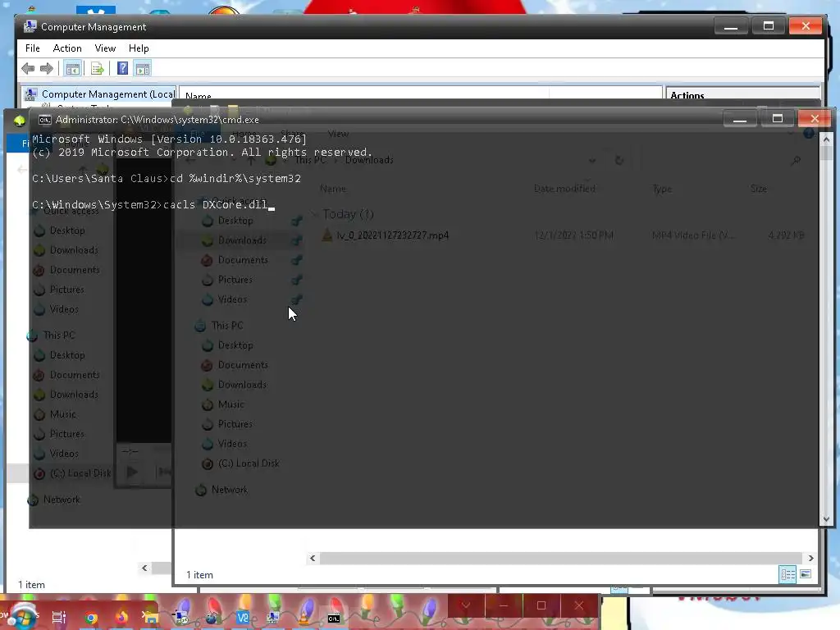Image resolution: width=840 pixels, height=630 pixels.
Task: Switch to Computer Management taskbar icon
Action: pos(273,618)
